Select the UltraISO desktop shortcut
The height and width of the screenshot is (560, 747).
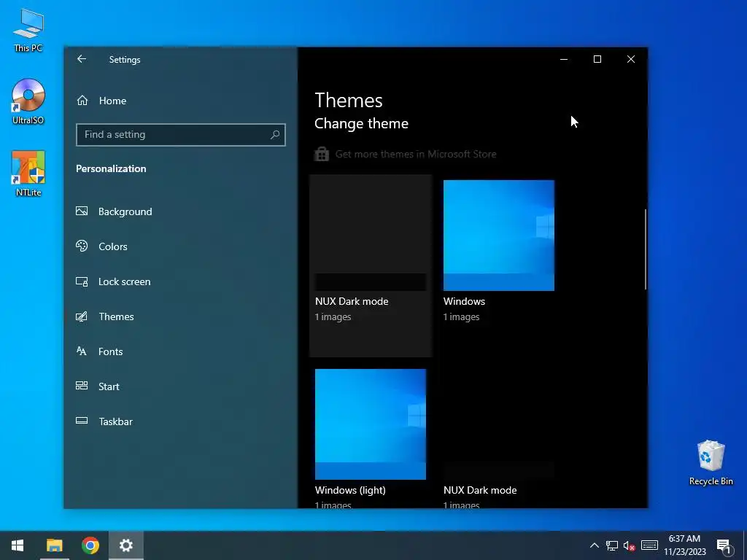click(28, 102)
